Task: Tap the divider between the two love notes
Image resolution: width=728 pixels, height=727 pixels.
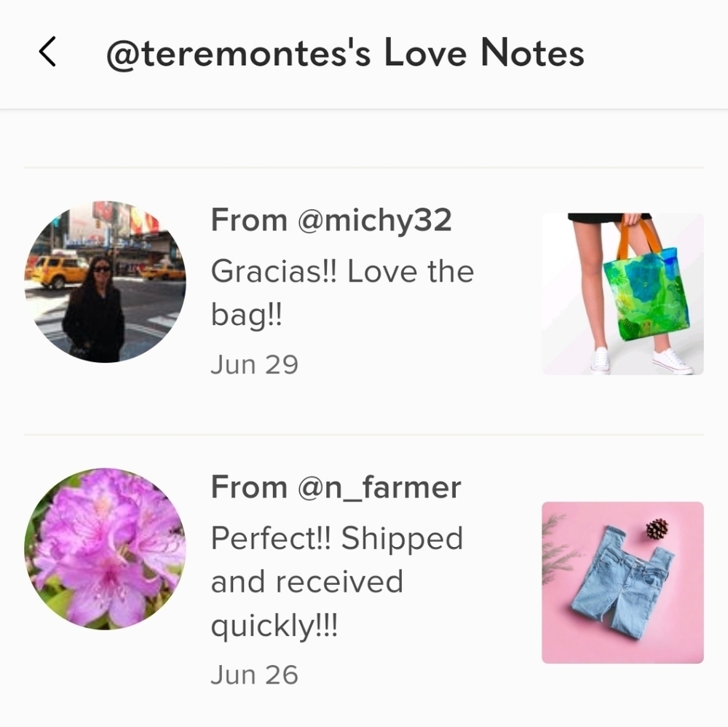Action: [364, 434]
